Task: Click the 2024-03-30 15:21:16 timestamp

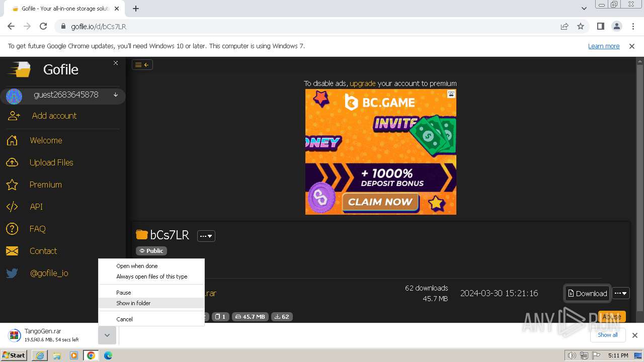Action: point(499,293)
